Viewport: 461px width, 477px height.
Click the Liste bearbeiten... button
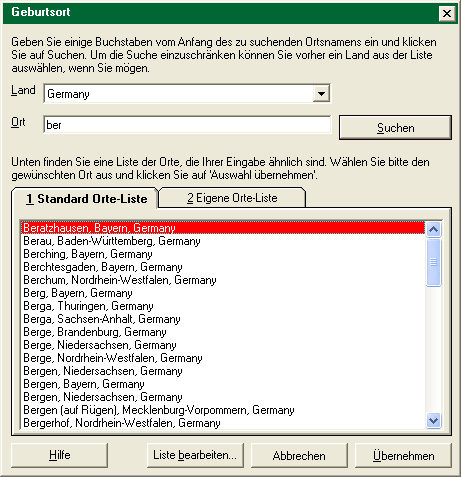pos(195,455)
